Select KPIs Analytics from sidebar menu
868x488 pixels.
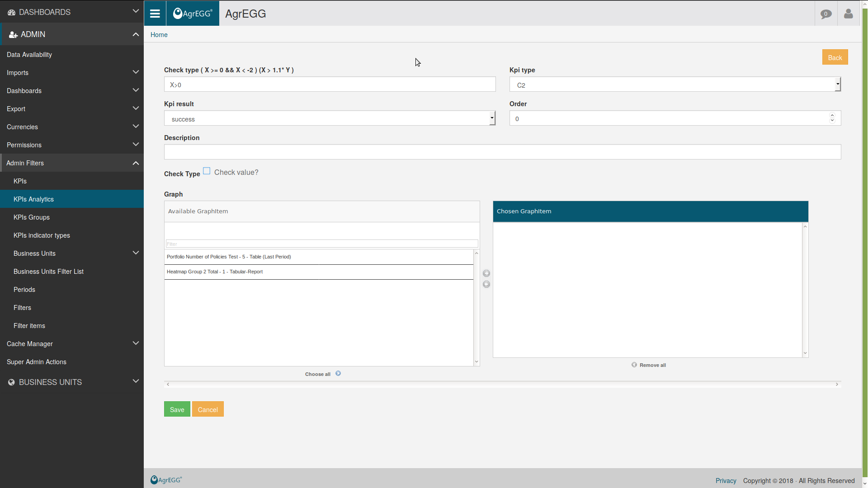(x=33, y=199)
